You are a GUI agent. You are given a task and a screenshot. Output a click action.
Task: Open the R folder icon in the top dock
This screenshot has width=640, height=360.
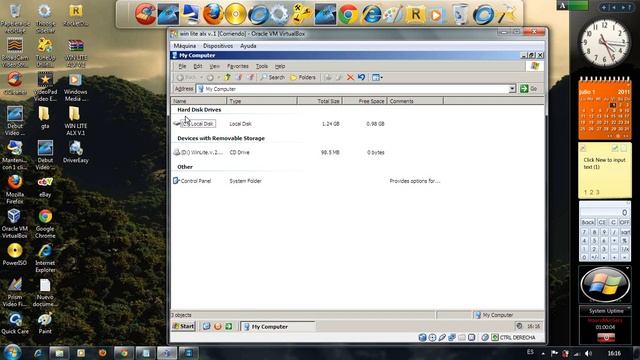[415, 15]
